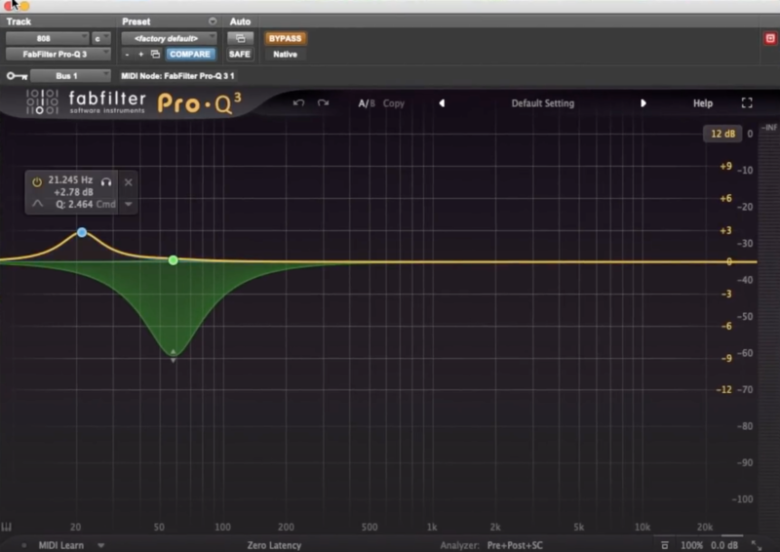Open the 808 track selector
780x552 pixels.
47,38
